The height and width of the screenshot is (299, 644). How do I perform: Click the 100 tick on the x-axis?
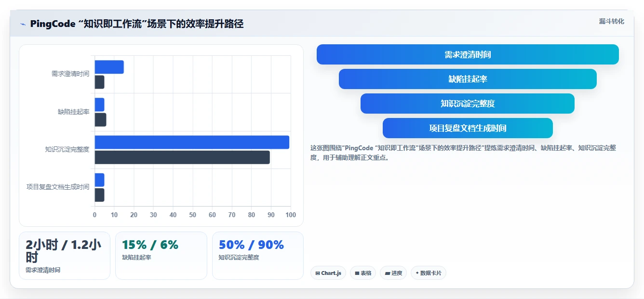[291, 215]
